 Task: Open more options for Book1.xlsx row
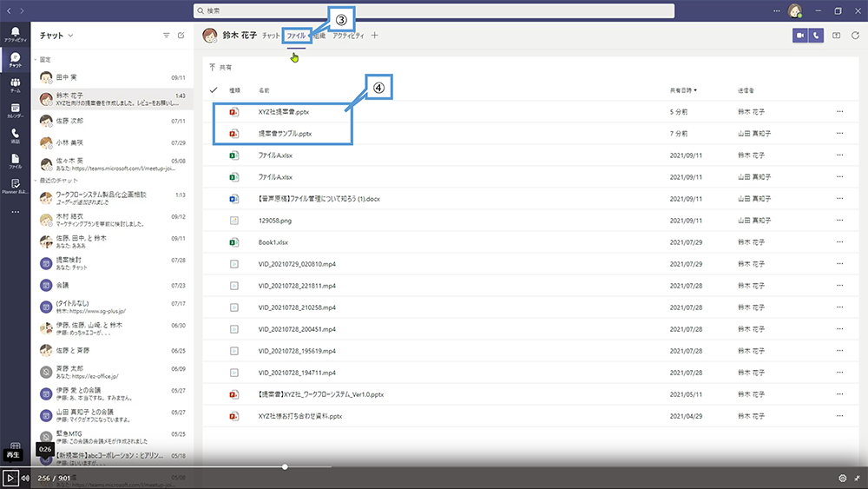tap(839, 242)
